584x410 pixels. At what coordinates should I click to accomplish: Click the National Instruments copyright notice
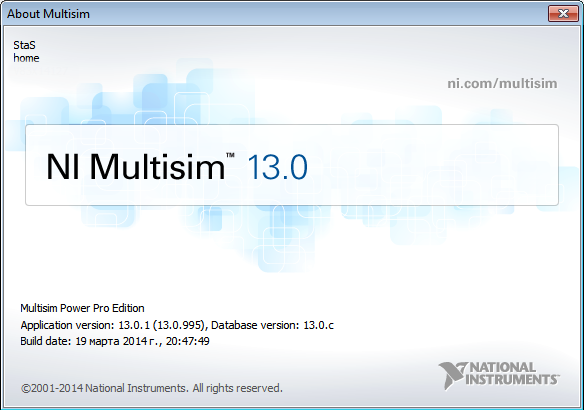pyautogui.click(x=152, y=388)
